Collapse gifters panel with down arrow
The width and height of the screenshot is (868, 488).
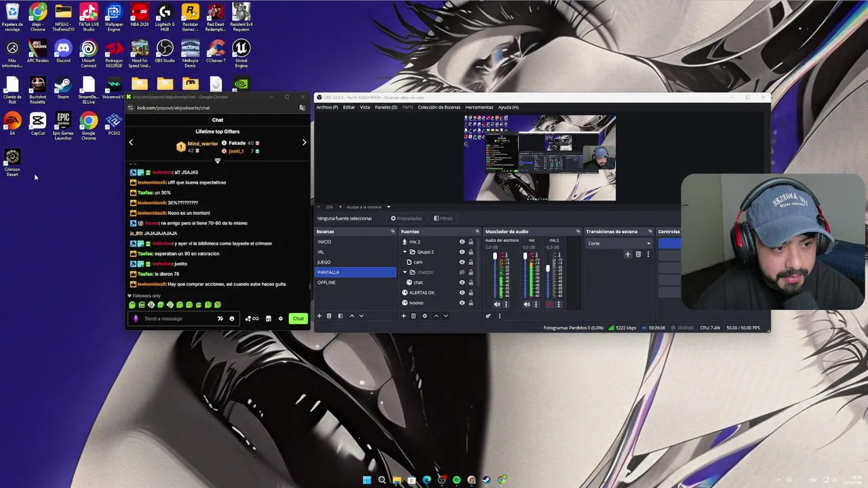(218, 161)
